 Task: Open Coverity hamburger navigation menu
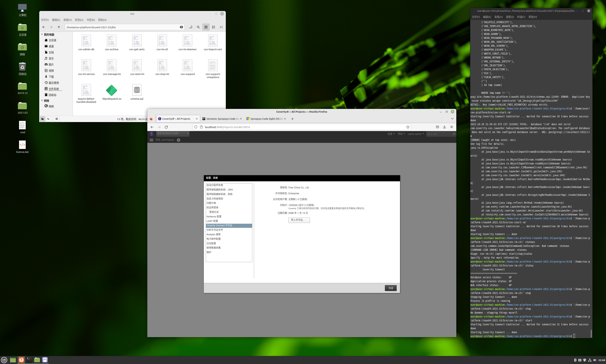pyautogui.click(x=151, y=140)
